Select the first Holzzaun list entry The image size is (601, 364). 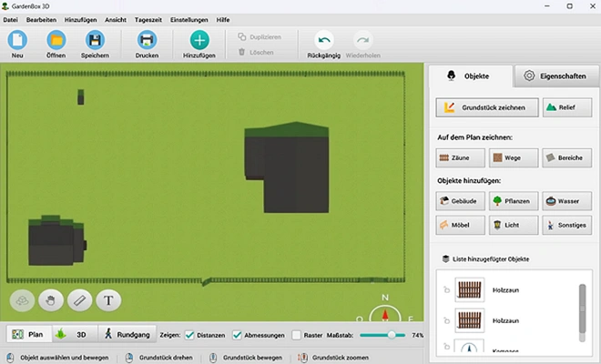(x=505, y=291)
